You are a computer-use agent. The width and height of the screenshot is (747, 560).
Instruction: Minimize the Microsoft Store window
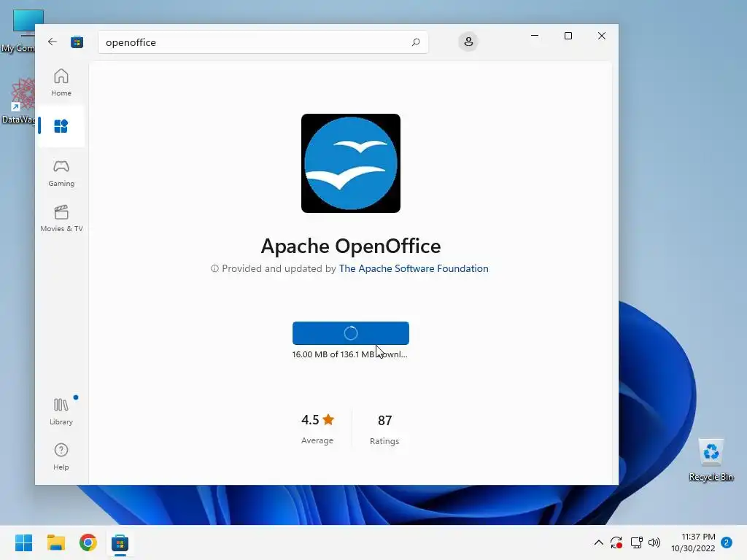click(x=535, y=36)
